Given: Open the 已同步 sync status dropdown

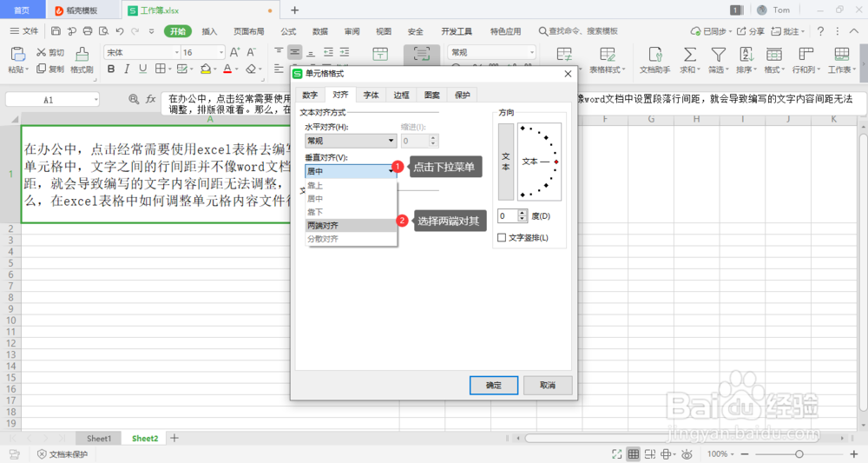Looking at the screenshot, I should (x=711, y=31).
